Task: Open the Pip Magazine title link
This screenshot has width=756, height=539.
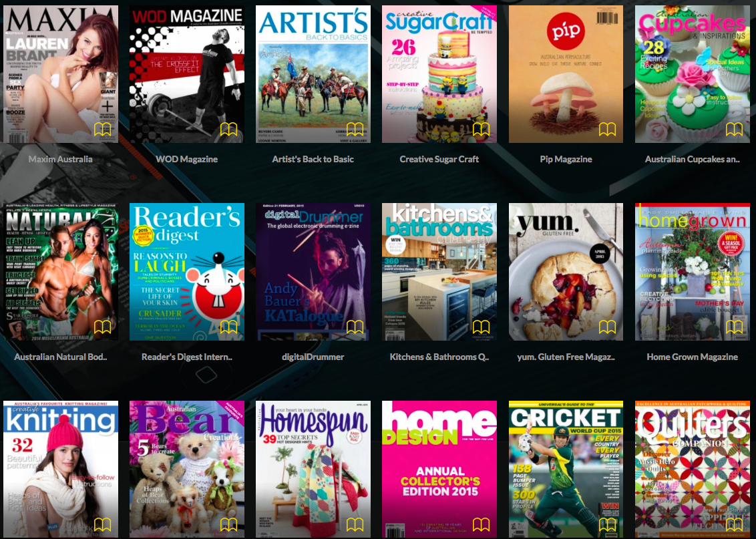Action: coord(566,159)
